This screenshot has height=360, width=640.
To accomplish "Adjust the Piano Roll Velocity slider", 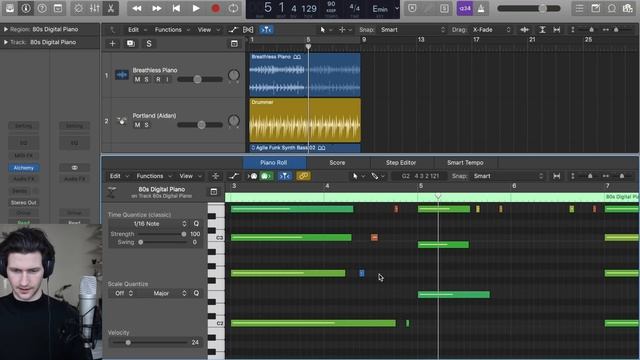I will (x=128, y=342).
